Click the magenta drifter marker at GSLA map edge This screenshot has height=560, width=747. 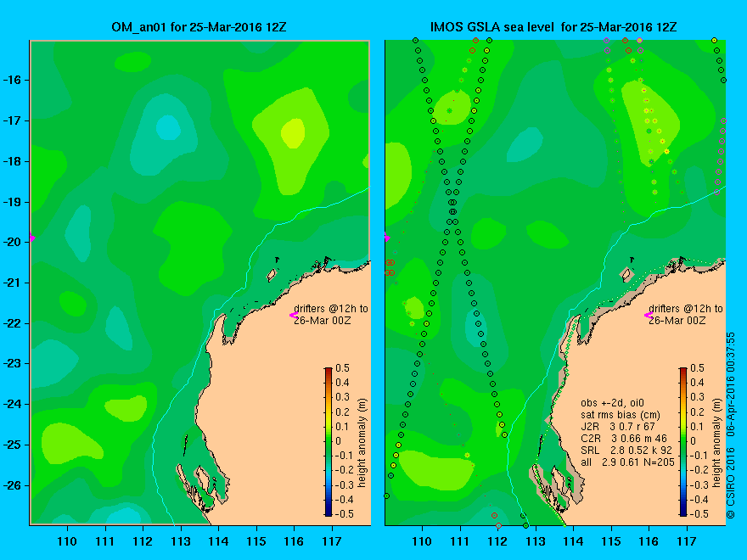pos(387,237)
